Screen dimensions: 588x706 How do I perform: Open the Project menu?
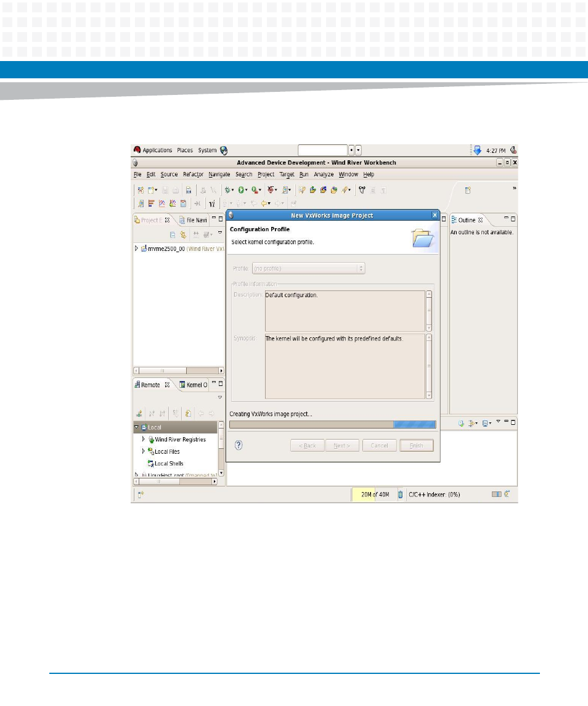[266, 174]
